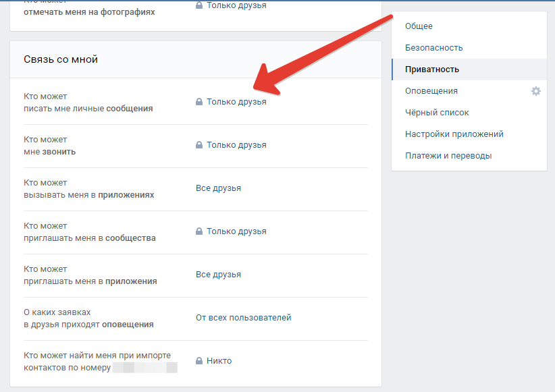
Task: Open Настройки приложений section
Action: (469, 134)
